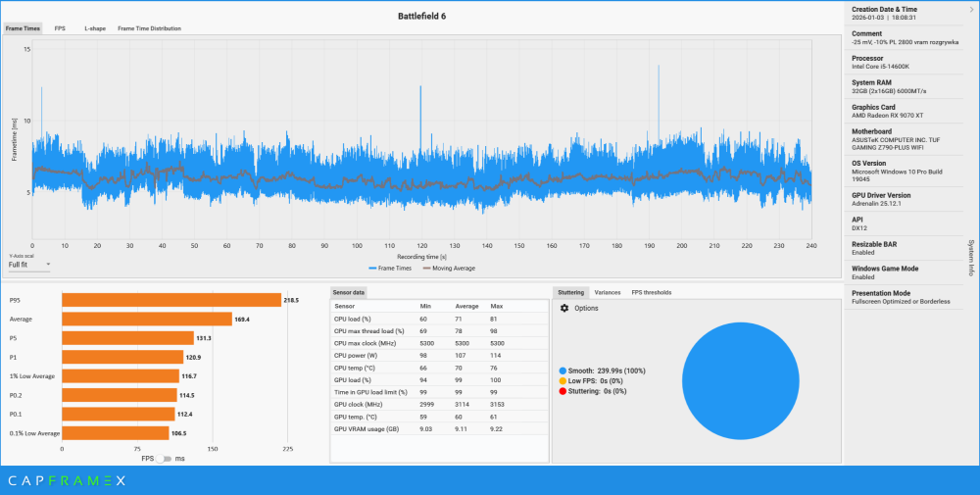Switch to the FPS tab

pos(60,28)
